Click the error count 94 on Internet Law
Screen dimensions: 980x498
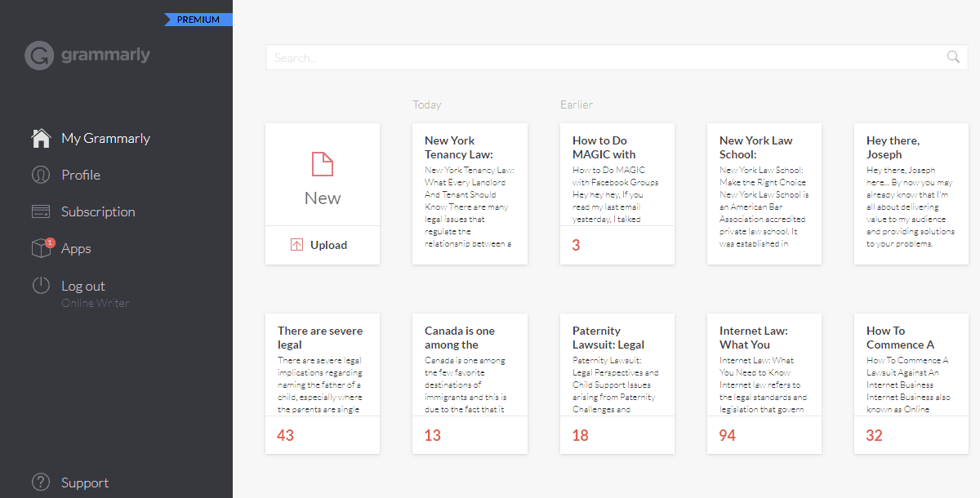tap(727, 435)
